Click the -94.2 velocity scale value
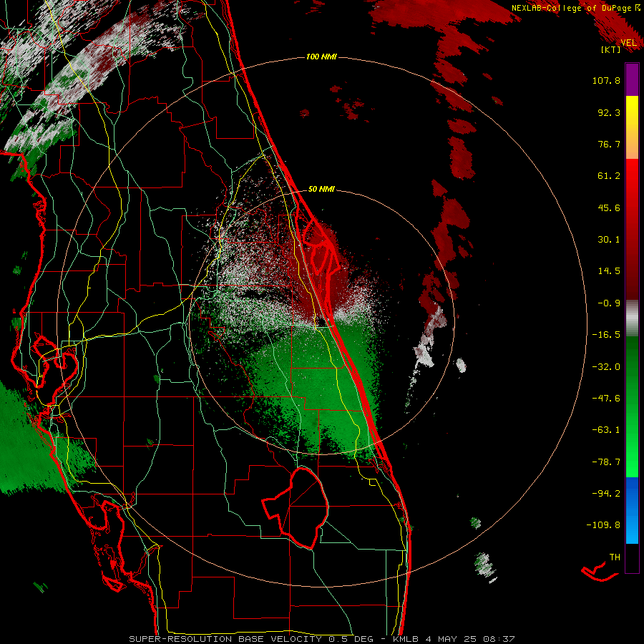The width and height of the screenshot is (644, 644). 606,493
